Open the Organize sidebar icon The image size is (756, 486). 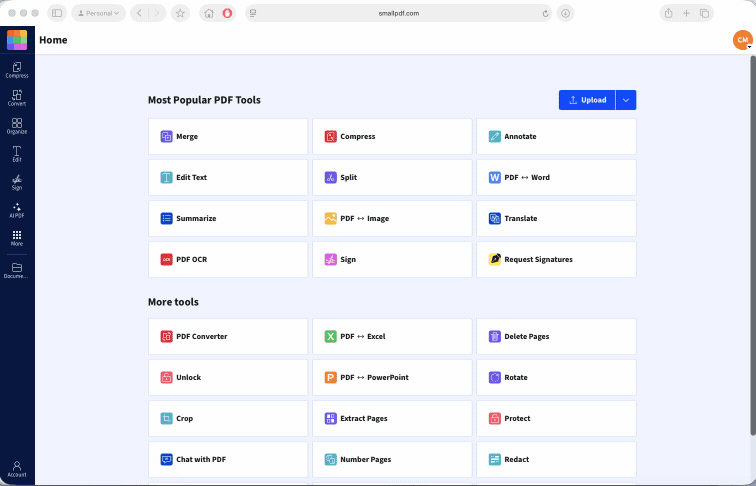pyautogui.click(x=17, y=126)
